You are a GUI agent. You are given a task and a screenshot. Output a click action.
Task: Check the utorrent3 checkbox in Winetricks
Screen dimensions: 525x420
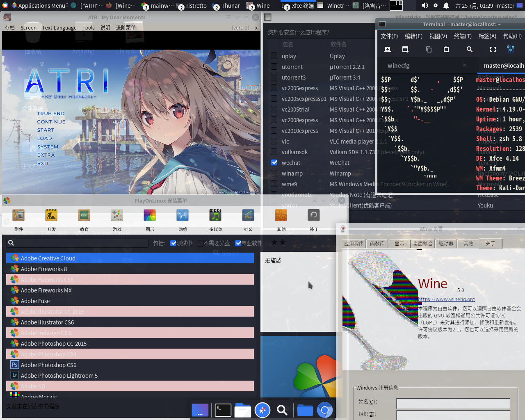[x=274, y=77]
